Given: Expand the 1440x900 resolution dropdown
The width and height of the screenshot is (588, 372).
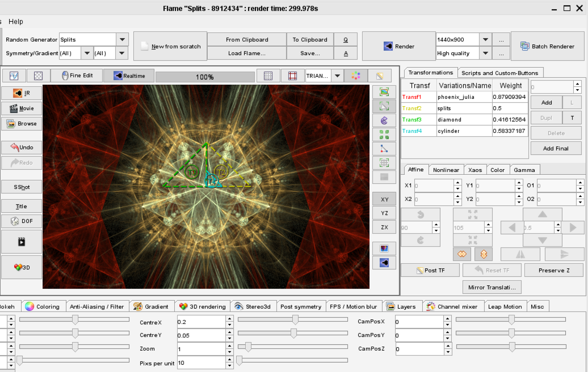Looking at the screenshot, I should (485, 40).
